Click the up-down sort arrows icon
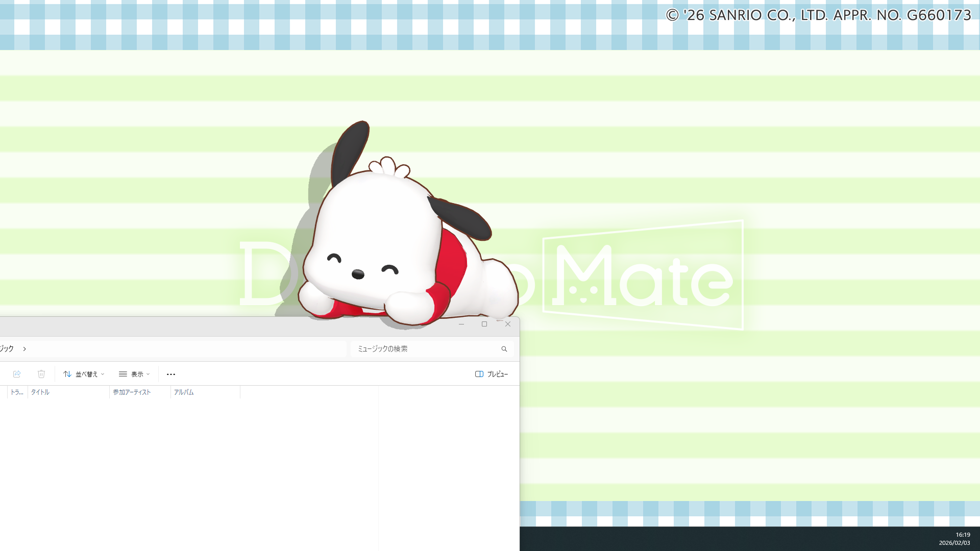This screenshot has height=551, width=980. (x=67, y=374)
